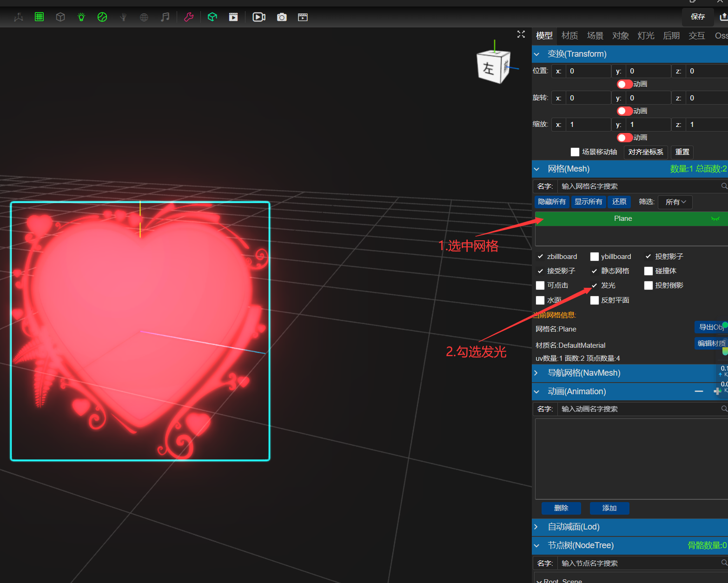Uncheck the zbillboard checkbox
This screenshot has height=583, width=728.
(x=540, y=257)
